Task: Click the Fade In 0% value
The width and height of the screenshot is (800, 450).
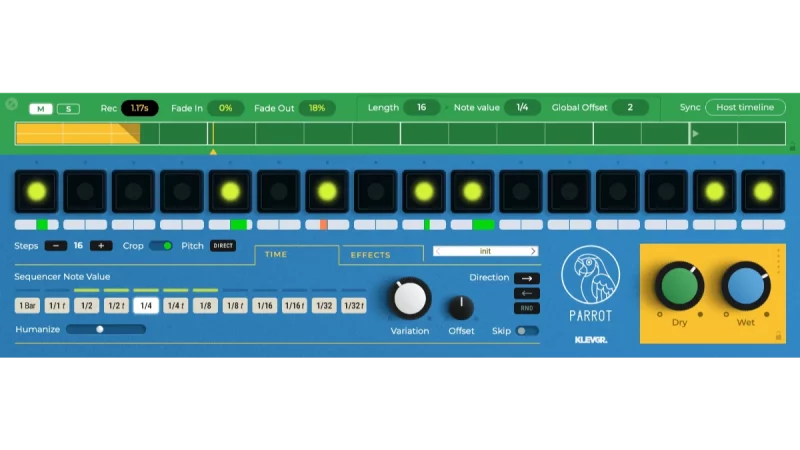Action: pyautogui.click(x=226, y=108)
